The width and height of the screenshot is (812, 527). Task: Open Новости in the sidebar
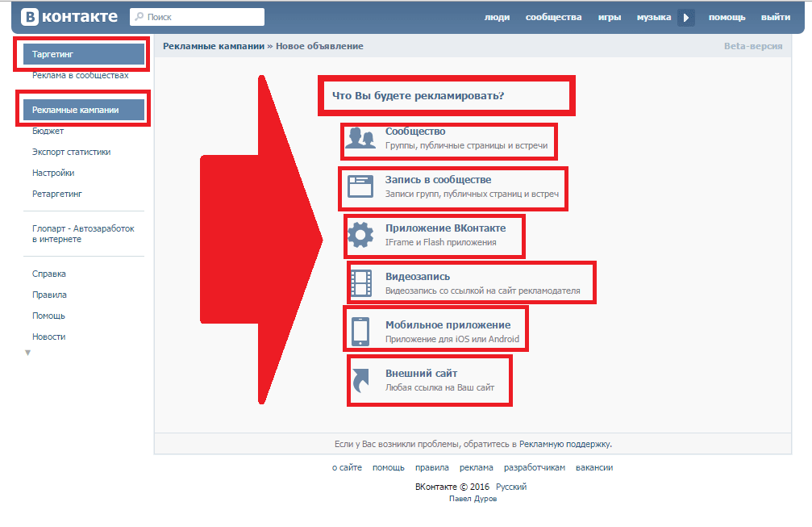(x=48, y=337)
